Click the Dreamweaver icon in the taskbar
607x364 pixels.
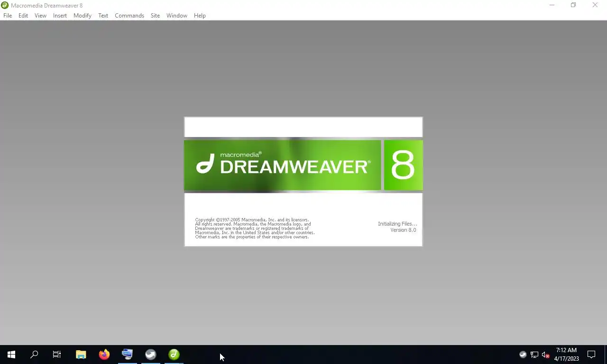point(174,355)
